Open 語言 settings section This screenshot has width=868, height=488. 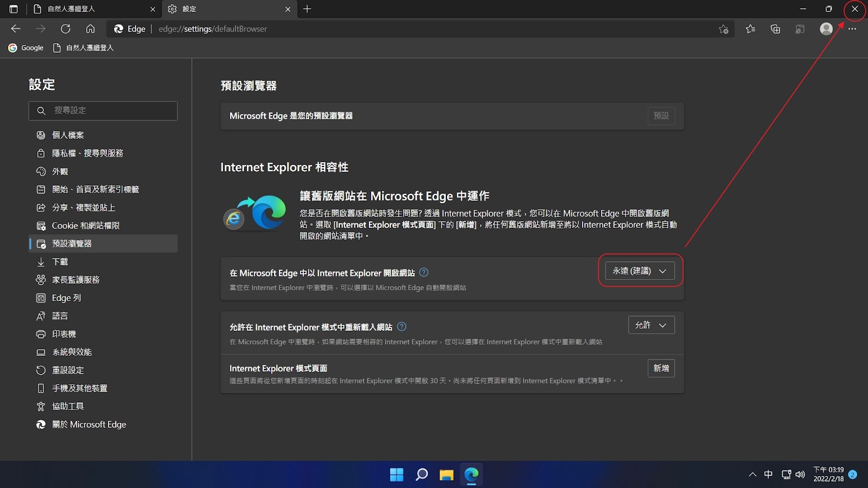click(103, 316)
